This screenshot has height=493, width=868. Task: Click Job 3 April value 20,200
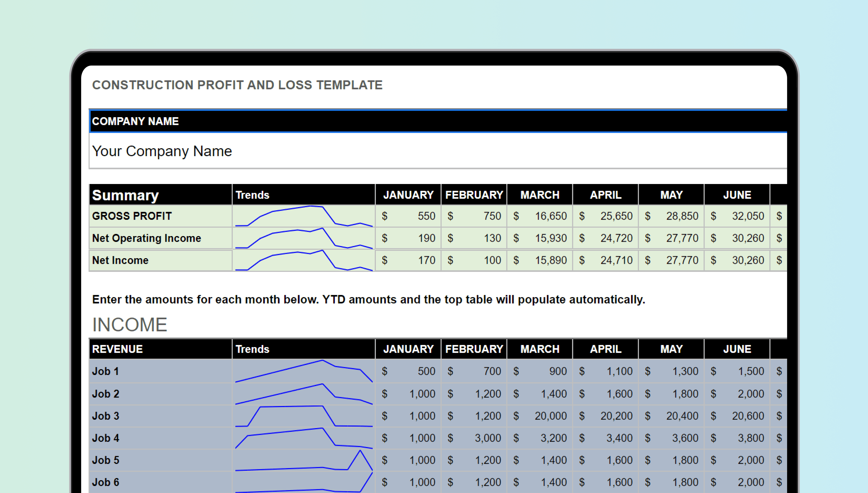605,416
